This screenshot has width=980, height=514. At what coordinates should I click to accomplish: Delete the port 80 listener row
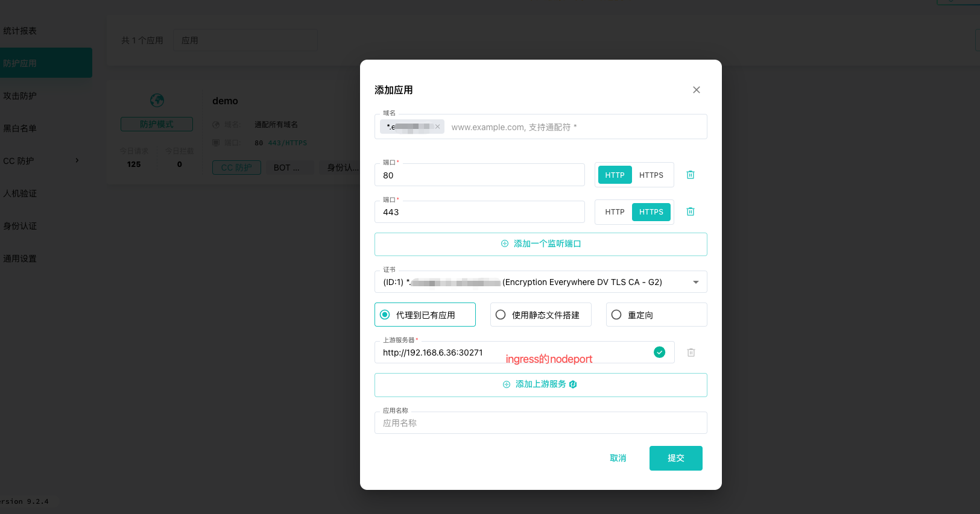coord(691,175)
